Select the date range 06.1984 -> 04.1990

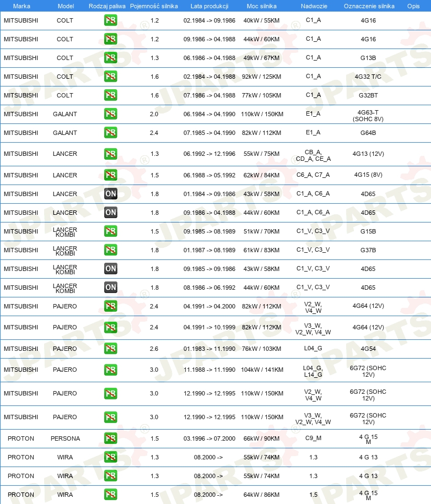pos(209,114)
